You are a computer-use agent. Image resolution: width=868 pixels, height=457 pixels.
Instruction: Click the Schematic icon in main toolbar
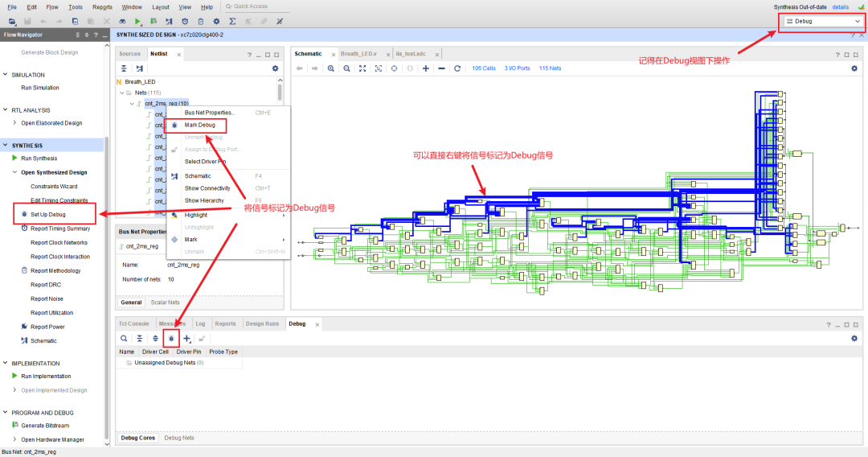[169, 22]
